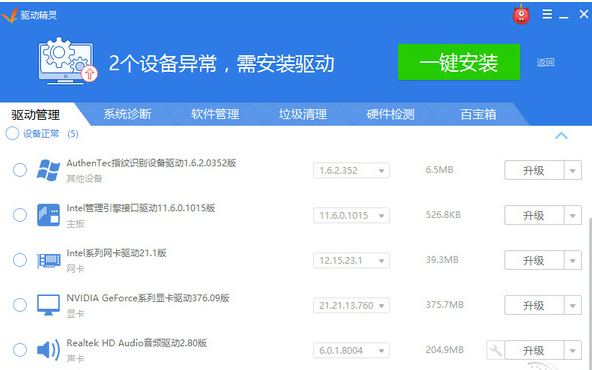Click the computer gear driver status icon
This screenshot has width=592, height=370.
click(x=67, y=61)
